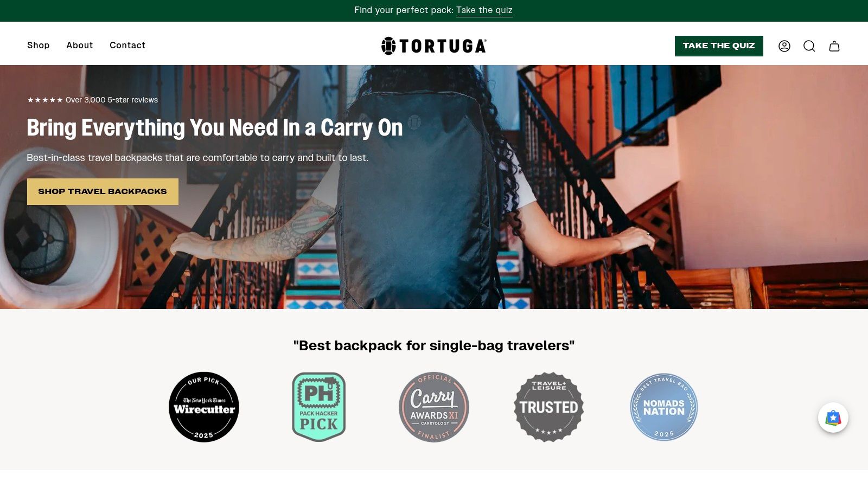
Task: Click the Tortuga logo
Action: tap(434, 46)
